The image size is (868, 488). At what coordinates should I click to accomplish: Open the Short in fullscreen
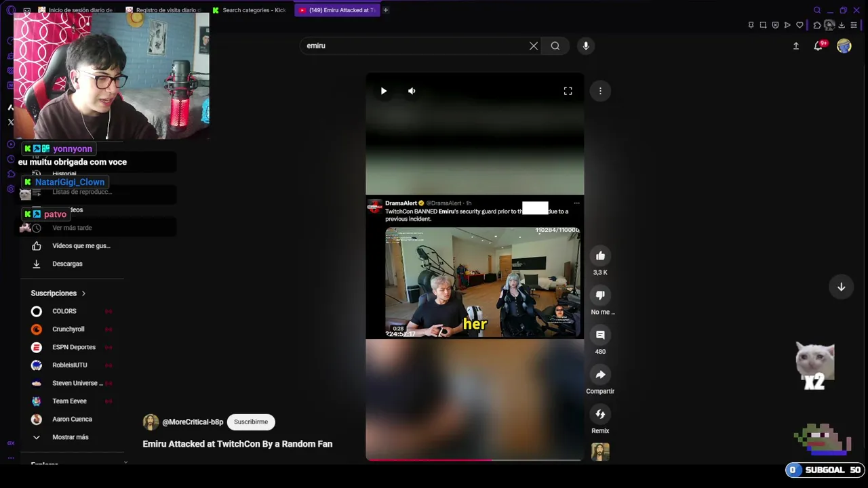[x=568, y=91]
